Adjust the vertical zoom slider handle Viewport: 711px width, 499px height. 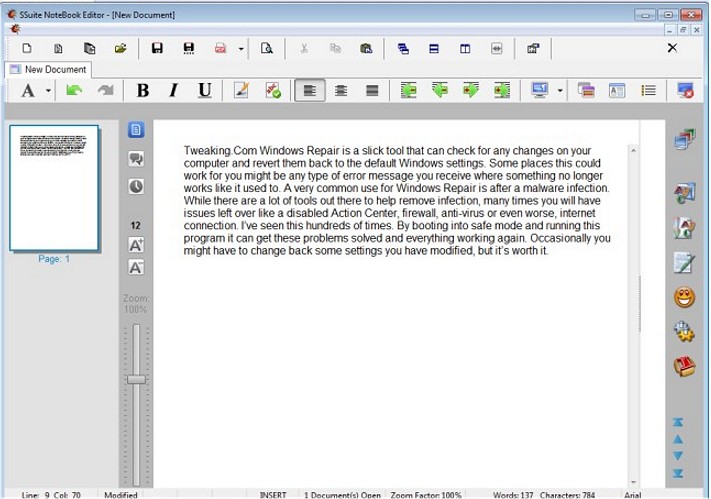136,379
